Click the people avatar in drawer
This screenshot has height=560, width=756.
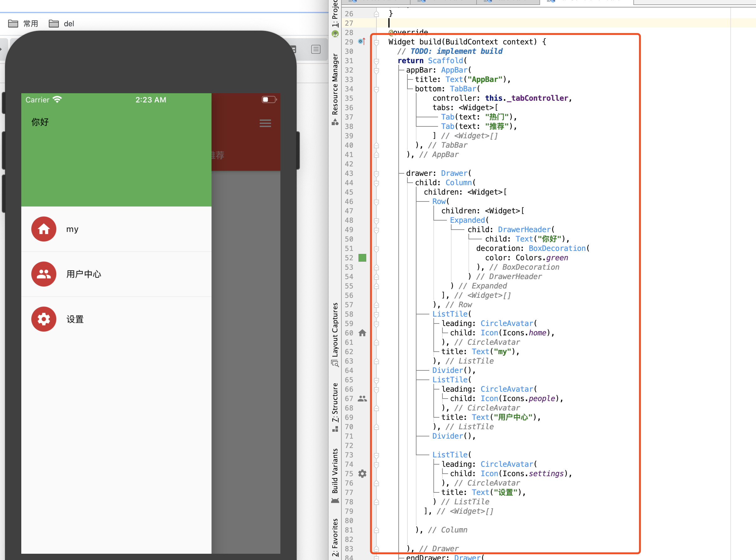tap(44, 274)
